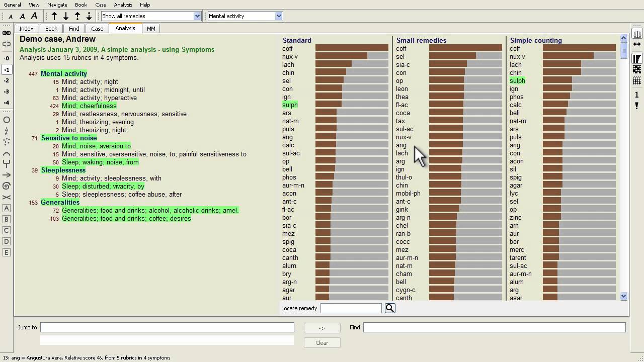
Task: Click the closed chain link icon
Action: (x=7, y=33)
